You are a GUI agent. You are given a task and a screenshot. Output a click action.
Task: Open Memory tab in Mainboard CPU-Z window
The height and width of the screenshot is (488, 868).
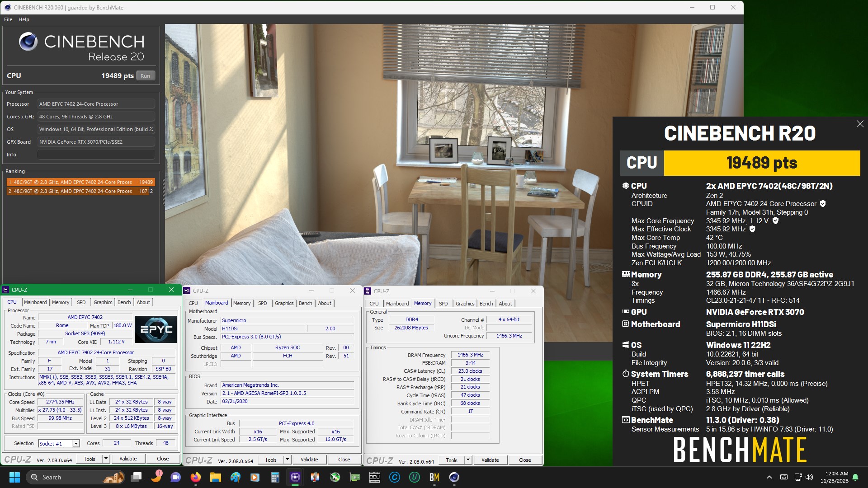point(242,303)
